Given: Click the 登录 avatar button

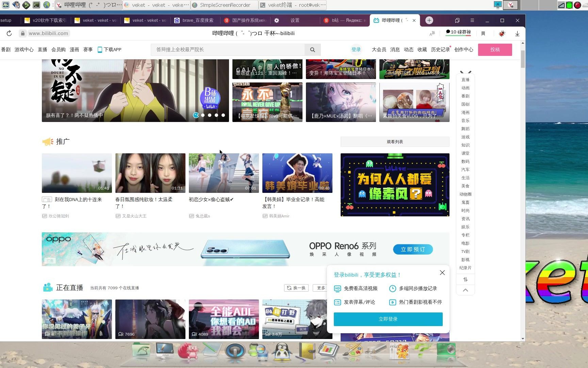Looking at the screenshot, I should coord(356,50).
